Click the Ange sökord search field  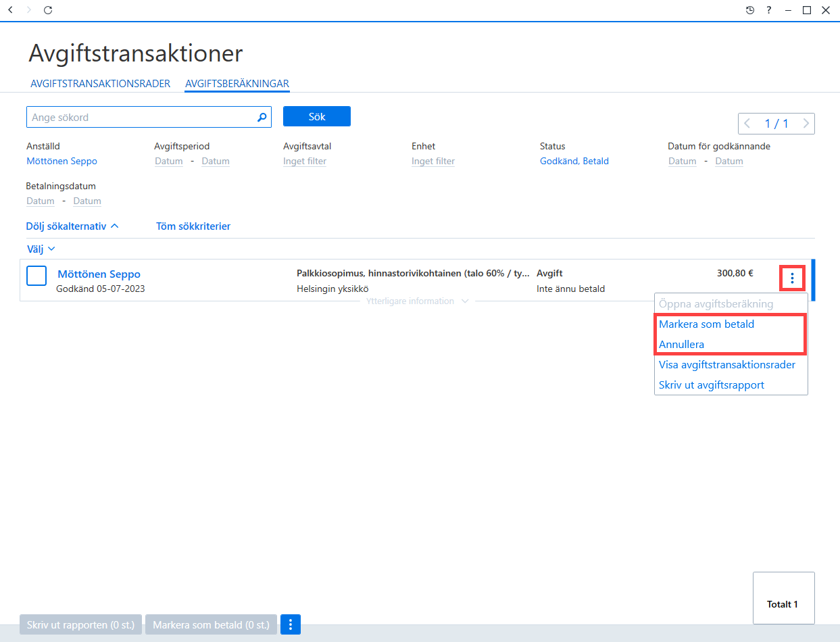pos(141,117)
